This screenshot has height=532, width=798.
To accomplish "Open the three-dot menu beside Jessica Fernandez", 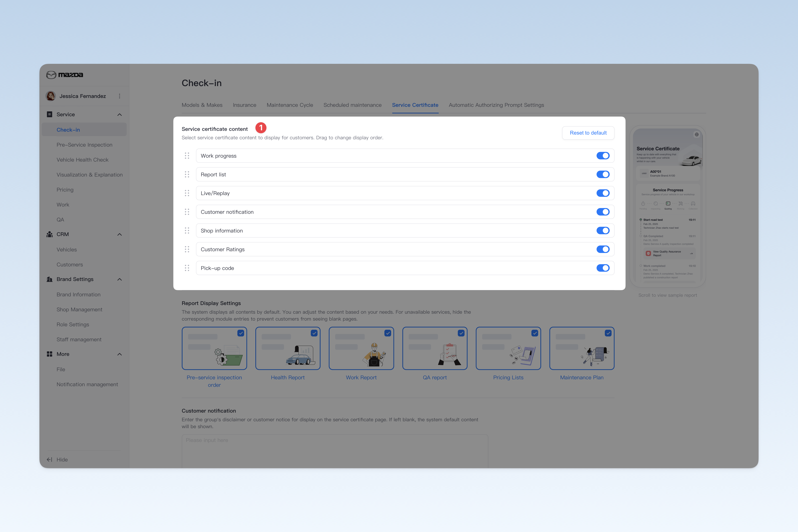I will point(119,96).
